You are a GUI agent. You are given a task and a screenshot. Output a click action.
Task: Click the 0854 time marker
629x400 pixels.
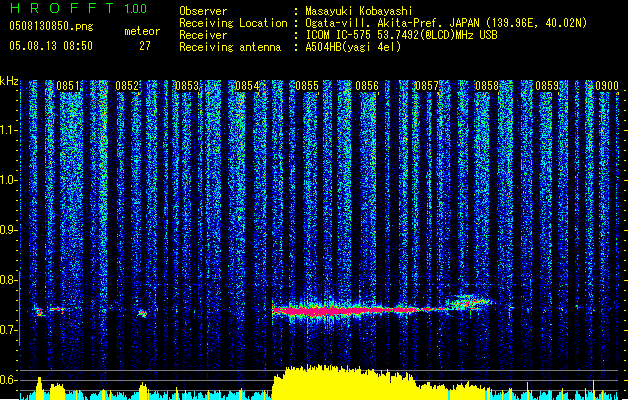[x=247, y=86]
